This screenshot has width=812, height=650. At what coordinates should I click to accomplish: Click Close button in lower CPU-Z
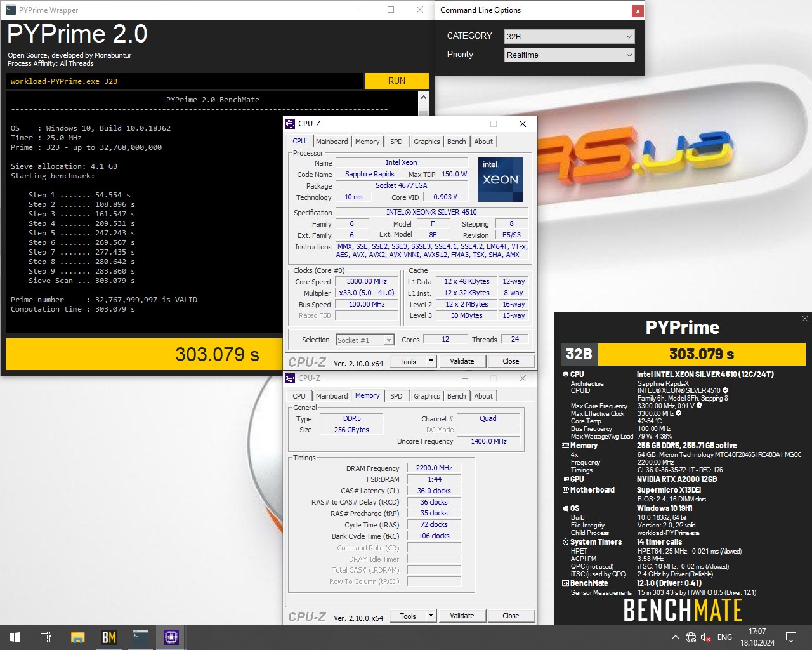coord(511,616)
